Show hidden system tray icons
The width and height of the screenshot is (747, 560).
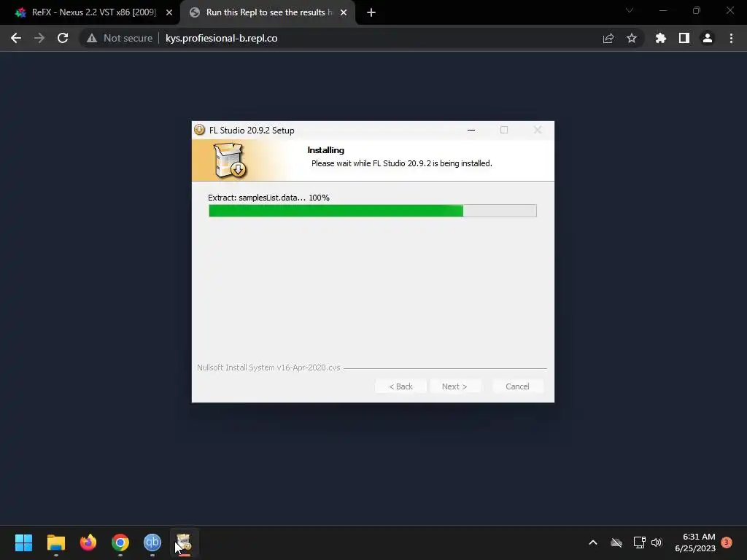pyautogui.click(x=593, y=542)
